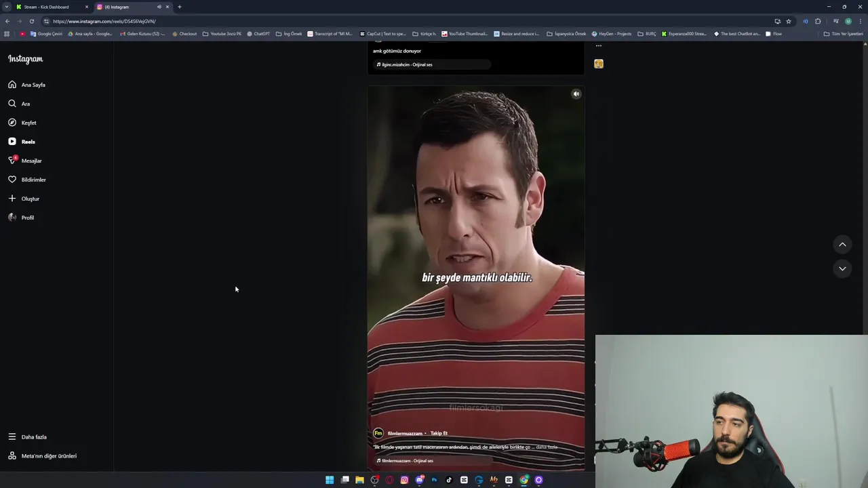Open the Chrome extensions puzzle icon
This screenshot has width=868, height=488.
point(818,21)
